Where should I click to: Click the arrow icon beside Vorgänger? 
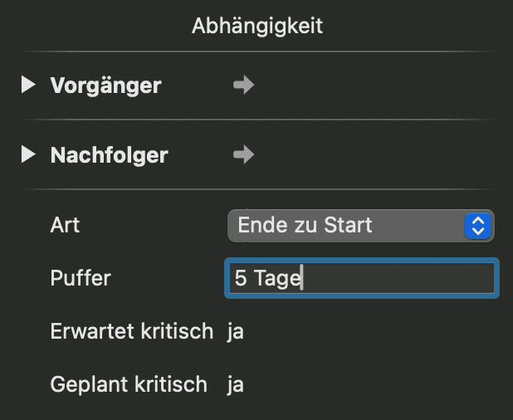tap(243, 85)
